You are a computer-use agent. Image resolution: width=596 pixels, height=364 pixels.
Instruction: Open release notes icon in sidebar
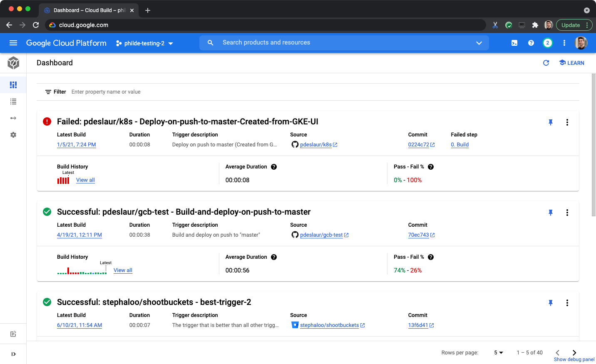[x=13, y=334]
